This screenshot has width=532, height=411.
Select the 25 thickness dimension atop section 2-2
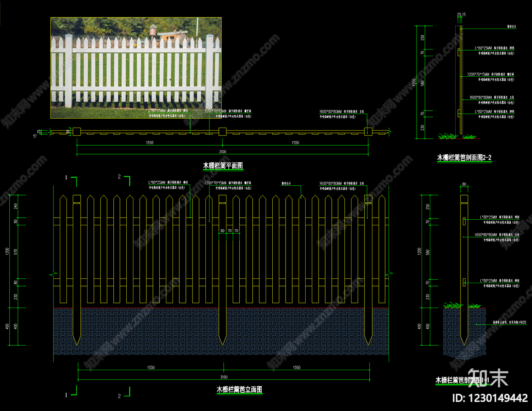[459, 14]
